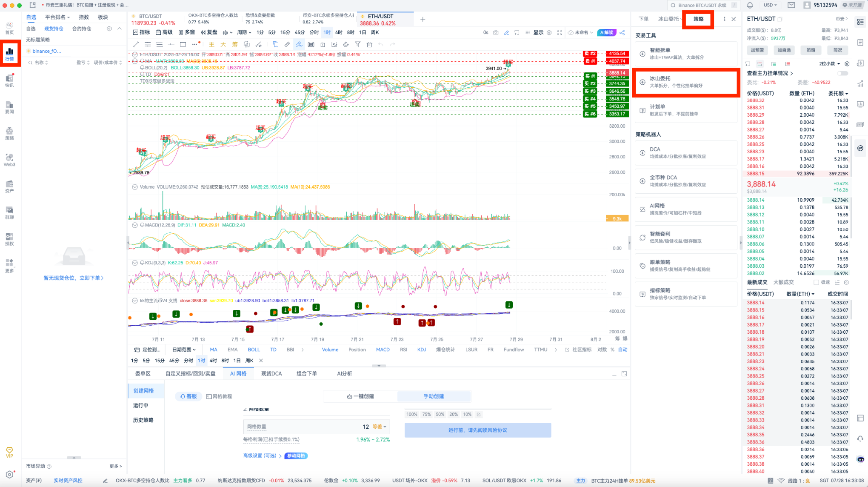
Task: Open order book settings hexagon icon
Action: pyautogui.click(x=847, y=64)
